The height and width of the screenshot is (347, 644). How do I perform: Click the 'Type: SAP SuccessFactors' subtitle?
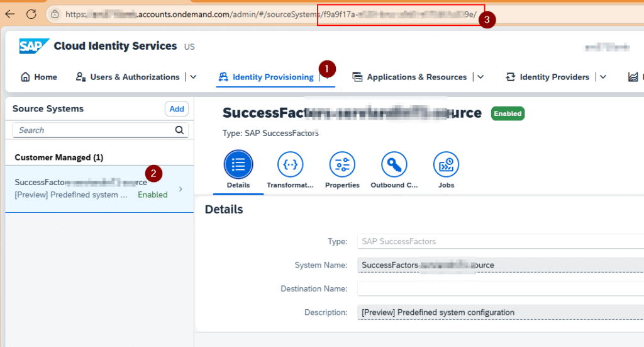(270, 134)
